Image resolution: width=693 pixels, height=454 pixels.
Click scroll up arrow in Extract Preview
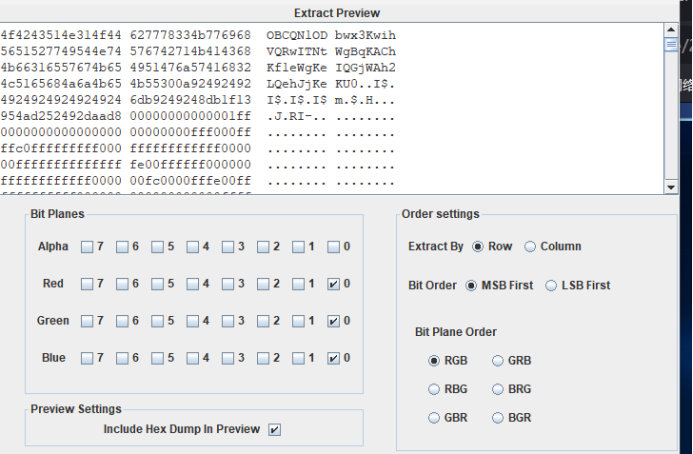point(671,31)
